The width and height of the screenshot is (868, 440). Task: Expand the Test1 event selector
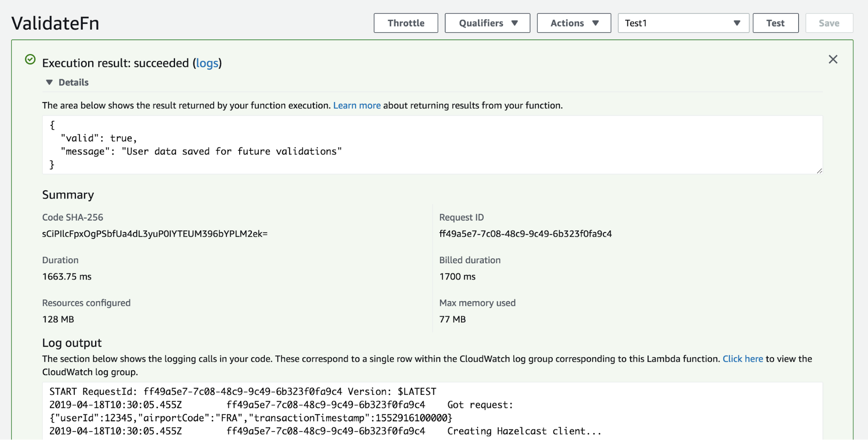(683, 23)
